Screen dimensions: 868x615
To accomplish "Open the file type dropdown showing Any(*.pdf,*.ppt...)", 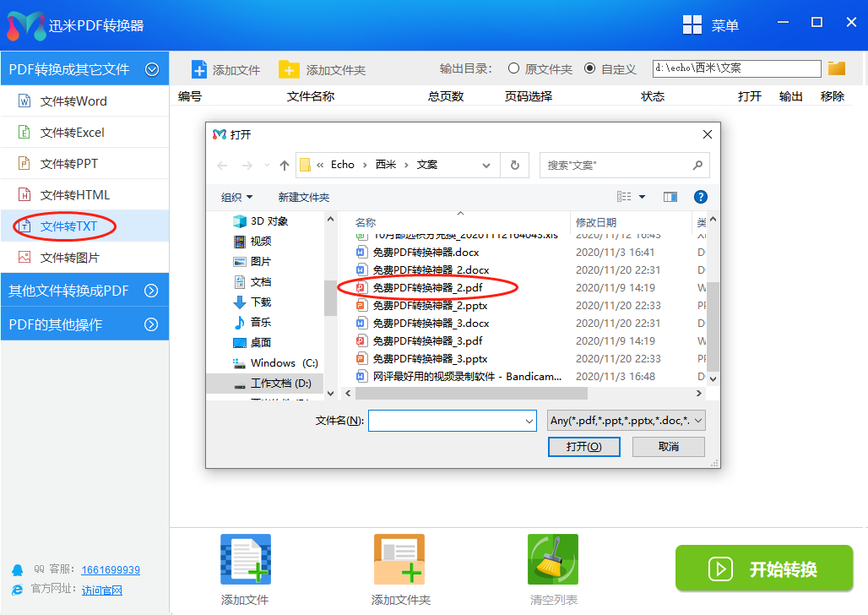I will click(626, 420).
